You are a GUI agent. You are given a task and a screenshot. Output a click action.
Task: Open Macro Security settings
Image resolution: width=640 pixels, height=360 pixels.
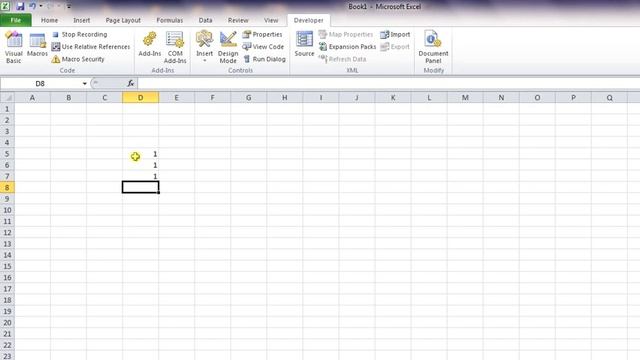(78, 59)
